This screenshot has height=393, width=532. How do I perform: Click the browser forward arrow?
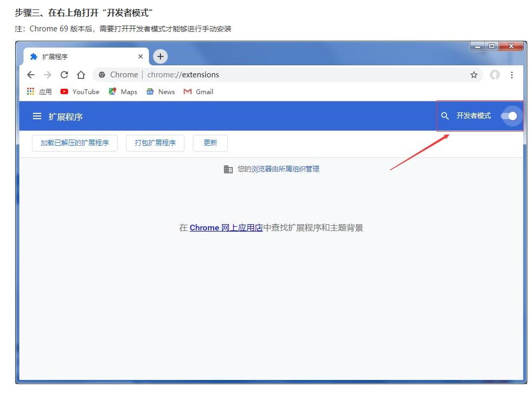point(48,75)
